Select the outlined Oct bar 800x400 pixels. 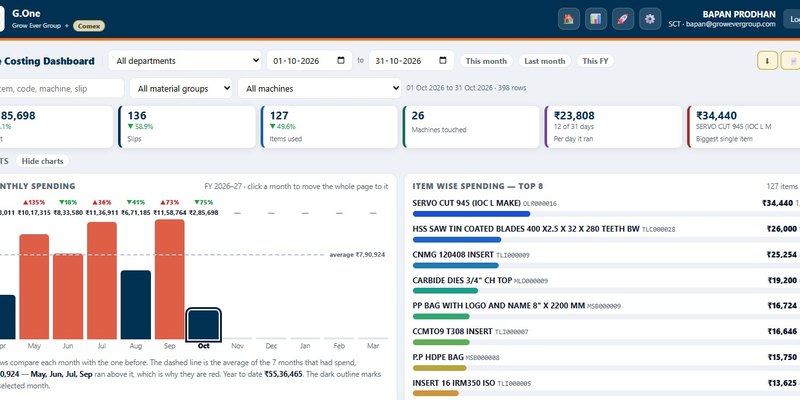pyautogui.click(x=203, y=324)
